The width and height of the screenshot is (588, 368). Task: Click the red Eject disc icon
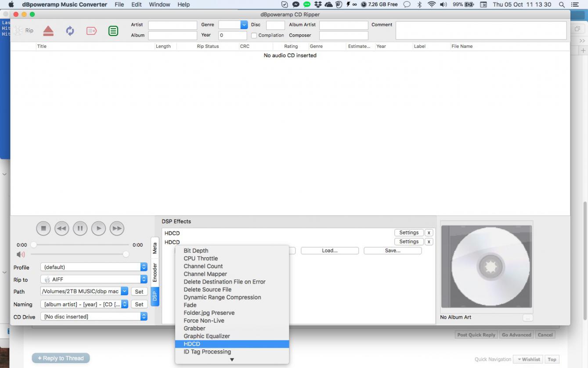click(48, 31)
